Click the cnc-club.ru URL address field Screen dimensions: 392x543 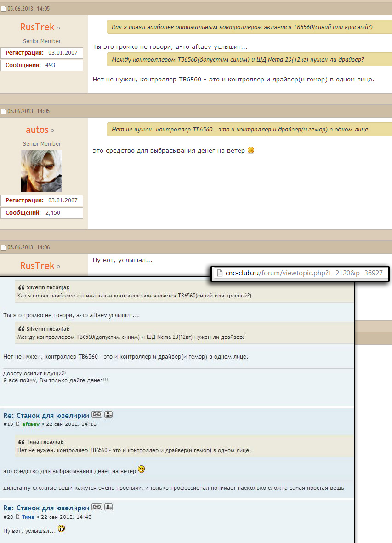pos(300,273)
